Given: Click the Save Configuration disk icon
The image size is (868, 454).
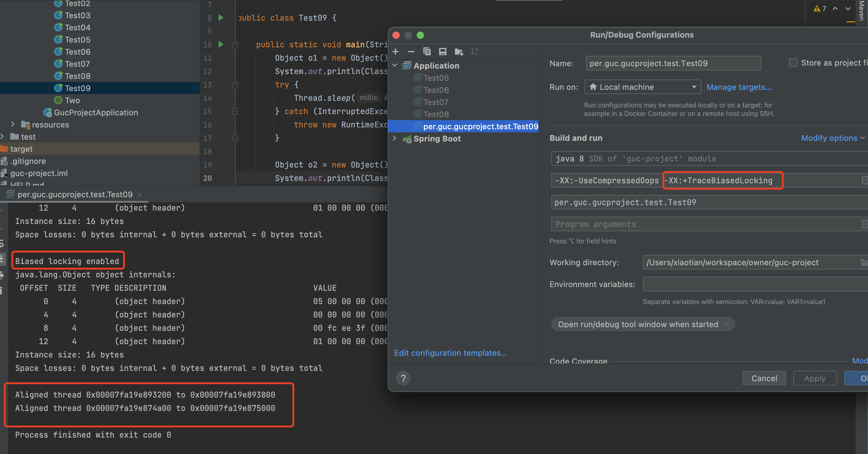Looking at the screenshot, I should (x=442, y=52).
